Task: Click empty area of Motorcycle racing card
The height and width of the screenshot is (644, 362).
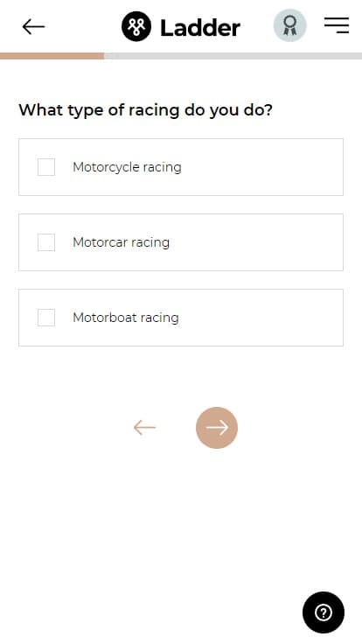Action: [x=262, y=167]
